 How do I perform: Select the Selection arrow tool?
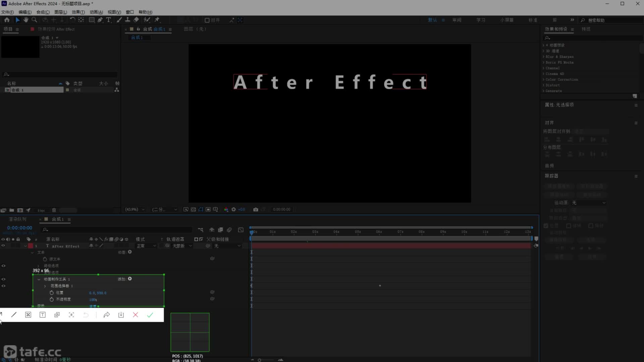click(17, 20)
